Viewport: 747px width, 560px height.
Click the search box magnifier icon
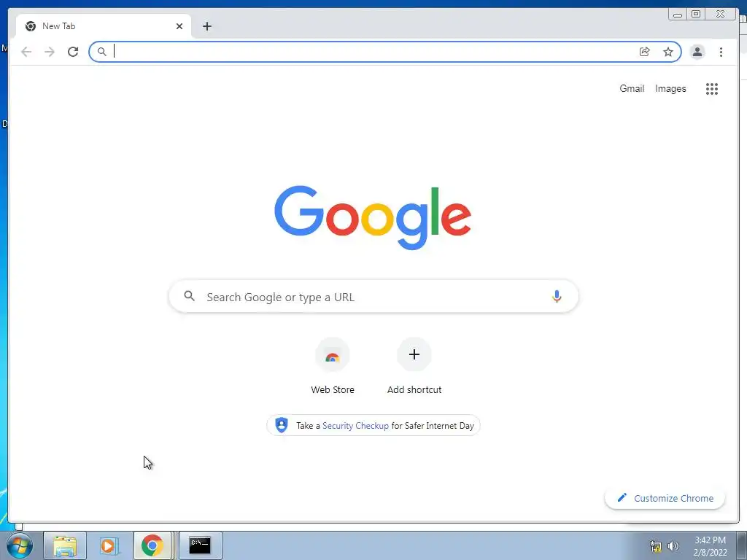pyautogui.click(x=189, y=296)
